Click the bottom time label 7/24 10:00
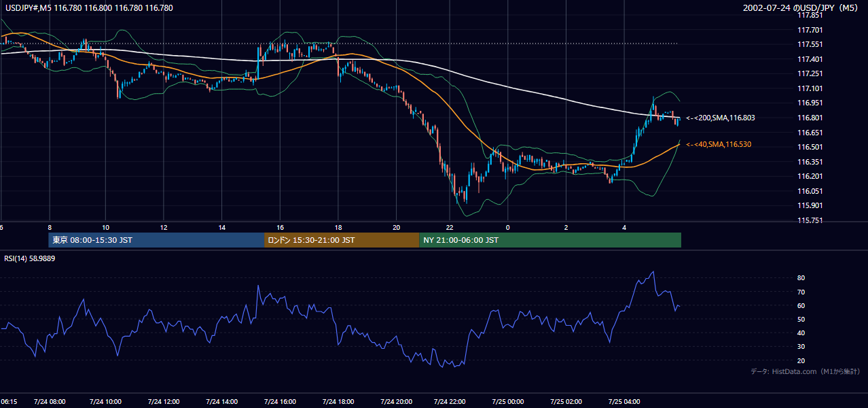Screen dimensions: 868x408 click(105, 402)
